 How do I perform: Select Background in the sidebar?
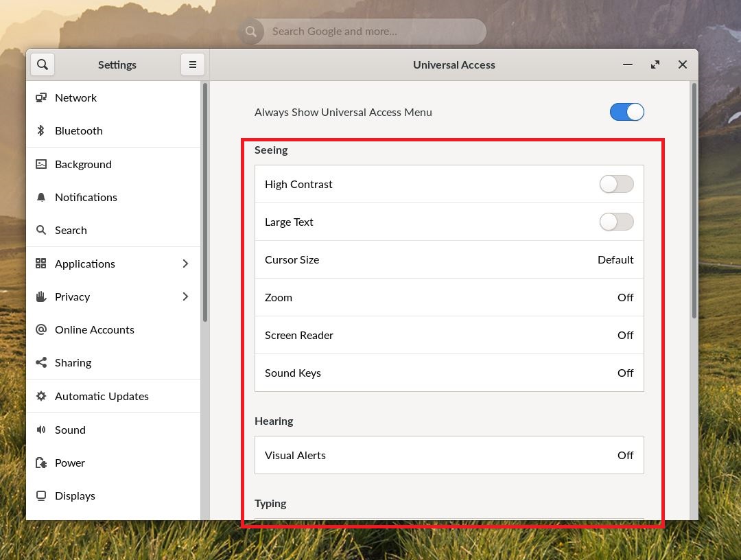click(113, 164)
